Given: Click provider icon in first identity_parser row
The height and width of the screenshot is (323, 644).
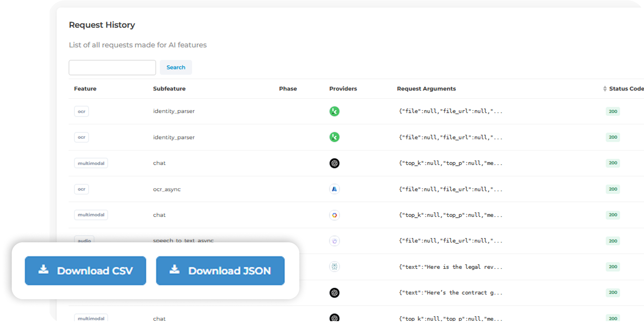Looking at the screenshot, I should tap(334, 111).
